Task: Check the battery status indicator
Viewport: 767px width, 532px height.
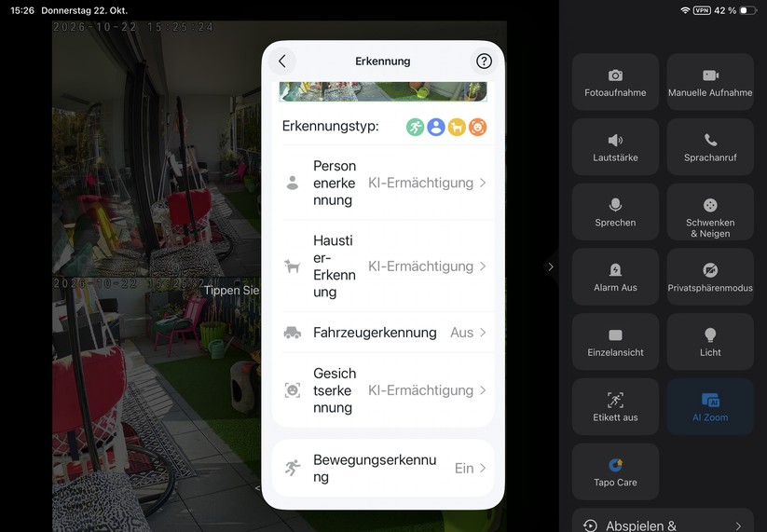Action: (x=748, y=10)
